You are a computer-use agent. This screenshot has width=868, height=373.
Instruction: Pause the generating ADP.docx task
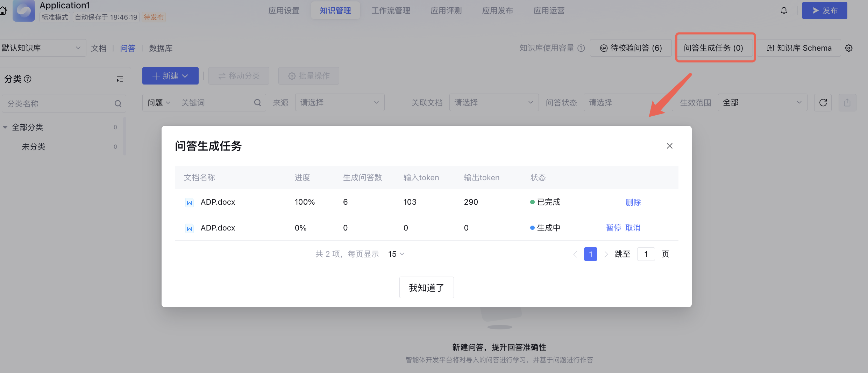pyautogui.click(x=613, y=228)
